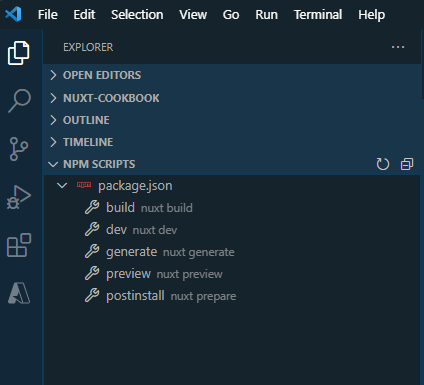Select the postinstall script row
The height and width of the screenshot is (385, 424).
[x=232, y=295]
